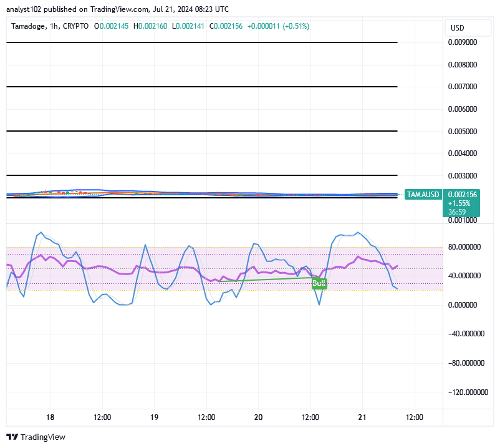Click the 0.004000 price axis label
Viewport: 500px width, 448px height.
tap(463, 153)
